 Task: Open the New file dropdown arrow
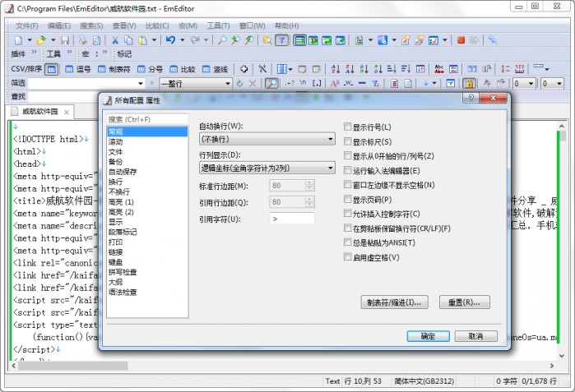pyautogui.click(x=30, y=40)
